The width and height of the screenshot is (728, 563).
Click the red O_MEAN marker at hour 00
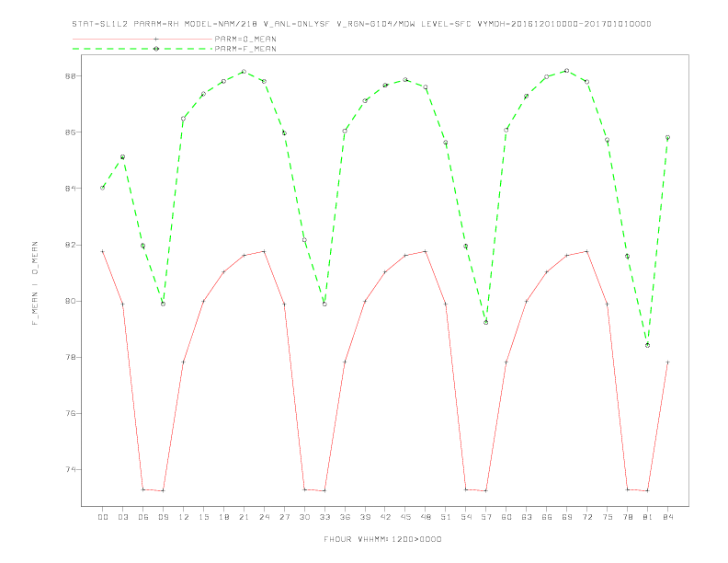[x=103, y=251]
